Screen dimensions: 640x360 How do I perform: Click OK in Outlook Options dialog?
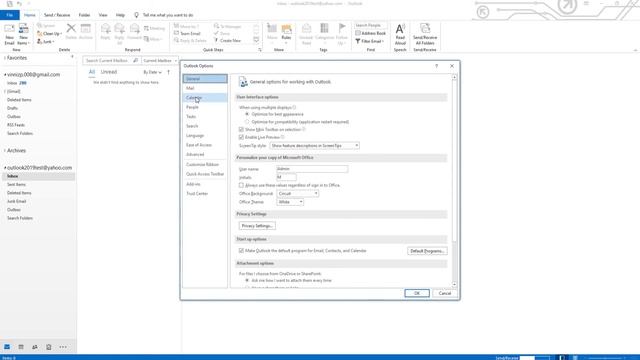coord(417,293)
